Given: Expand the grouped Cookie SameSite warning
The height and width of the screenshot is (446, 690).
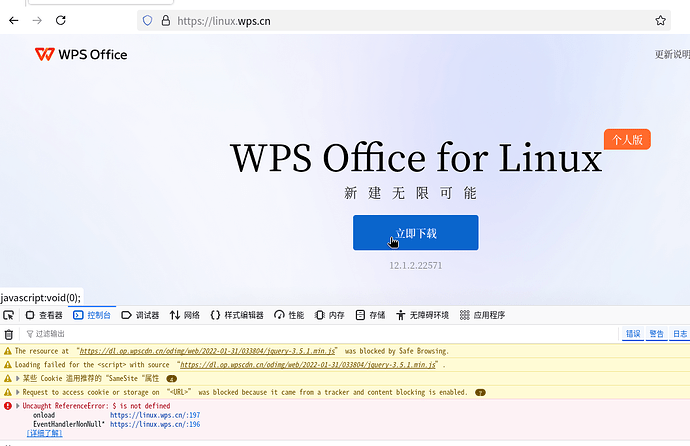Looking at the screenshot, I should 17,378.
